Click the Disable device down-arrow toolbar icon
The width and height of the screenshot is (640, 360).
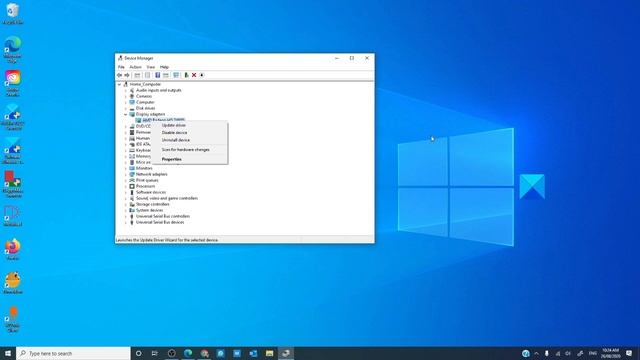[202, 75]
